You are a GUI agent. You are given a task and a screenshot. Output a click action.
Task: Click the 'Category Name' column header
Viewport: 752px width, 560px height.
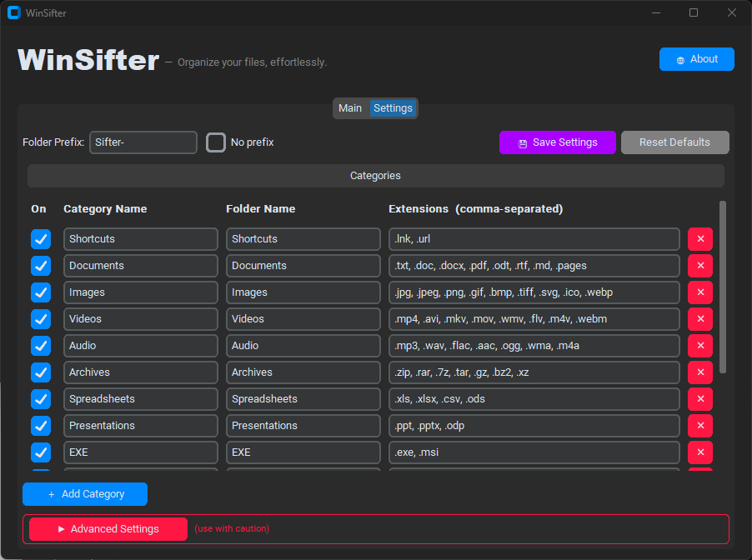coord(105,209)
